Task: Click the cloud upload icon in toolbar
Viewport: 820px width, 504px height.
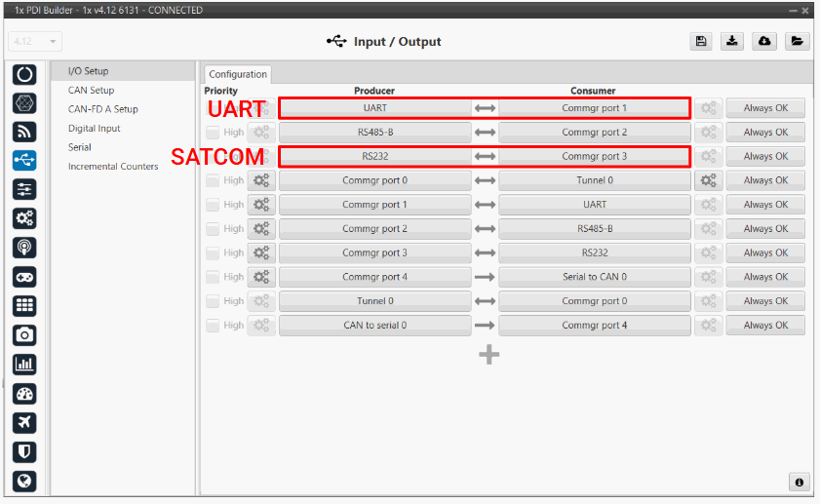Action: coord(764,41)
